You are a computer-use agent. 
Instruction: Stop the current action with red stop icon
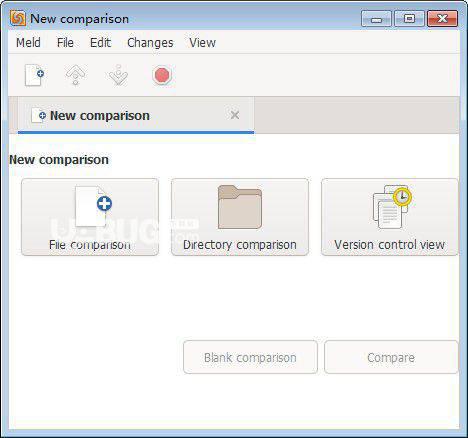click(162, 75)
